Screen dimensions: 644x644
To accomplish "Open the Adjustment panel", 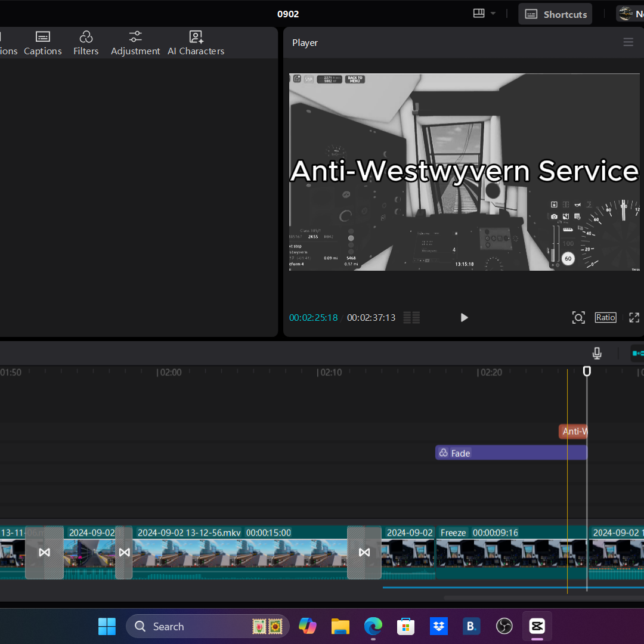I will coord(135,44).
